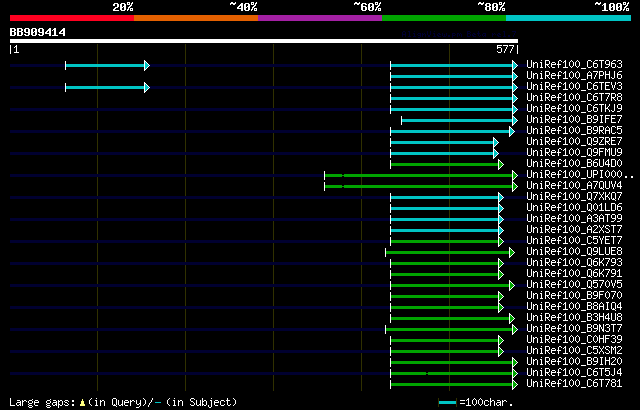This screenshot has width=640, height=410.
Task: Click the UniRef100_C6T5J4 entry
Action: [574, 373]
